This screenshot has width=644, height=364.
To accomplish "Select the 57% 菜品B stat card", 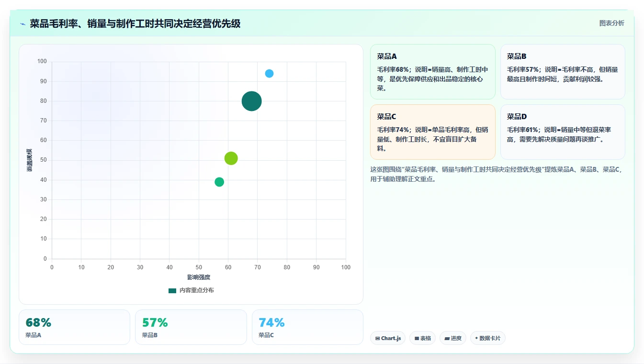I will 191,327.
